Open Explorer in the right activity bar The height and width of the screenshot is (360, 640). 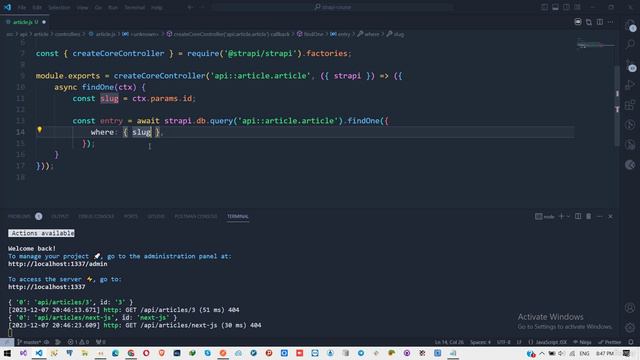(630, 25)
